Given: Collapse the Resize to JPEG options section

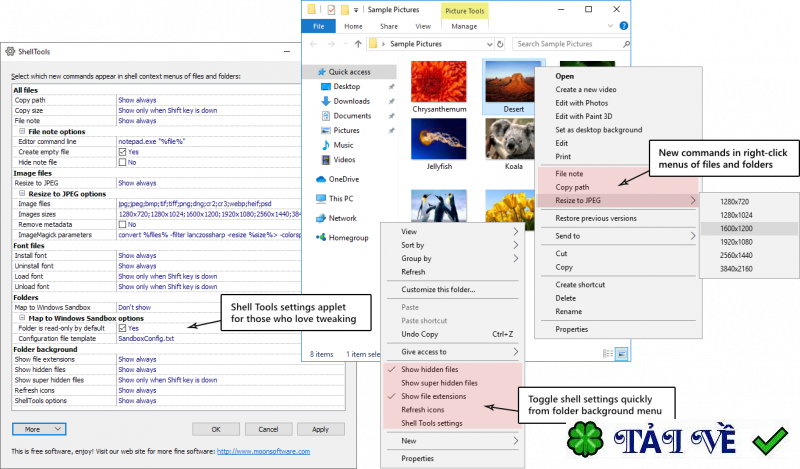Looking at the screenshot, I should pyautogui.click(x=22, y=193).
